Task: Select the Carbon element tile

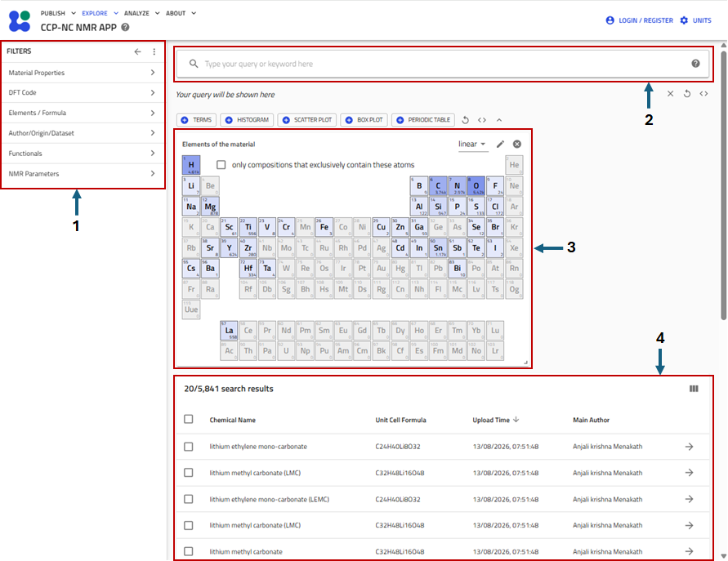Action: (438, 185)
